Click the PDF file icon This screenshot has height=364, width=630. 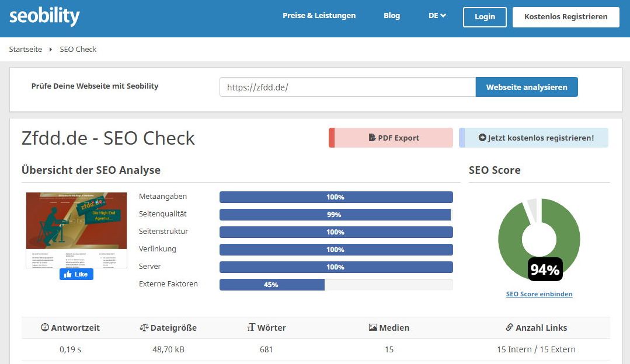[x=372, y=138]
